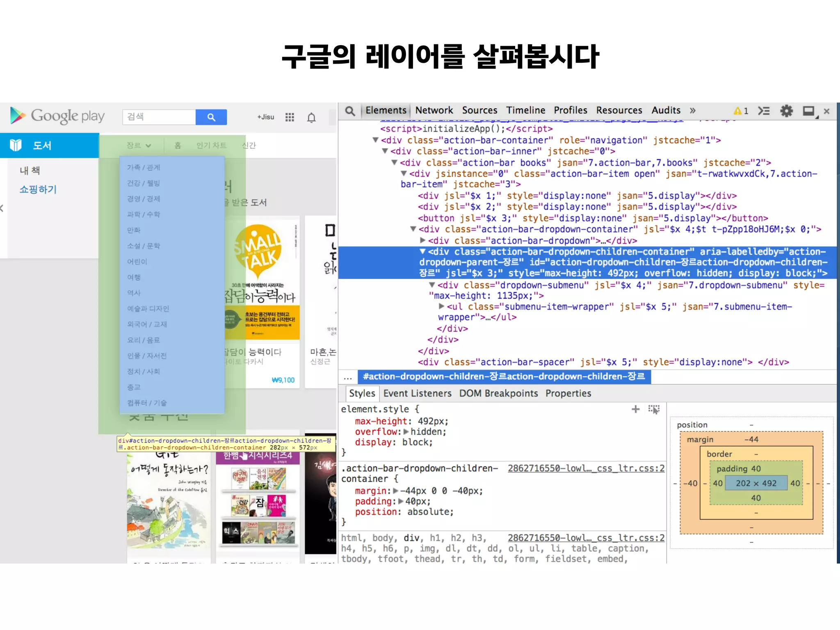Click the warning count indicator
The image size is (840, 630).
(x=741, y=111)
